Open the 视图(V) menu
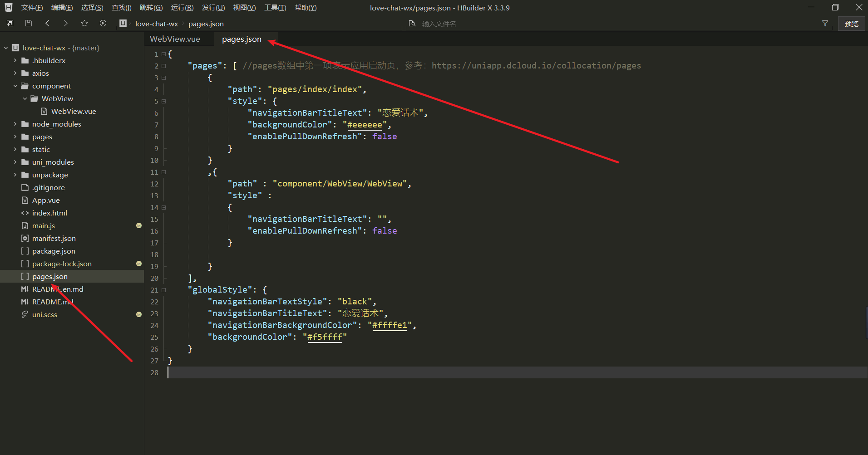This screenshot has height=455, width=868. (x=244, y=8)
